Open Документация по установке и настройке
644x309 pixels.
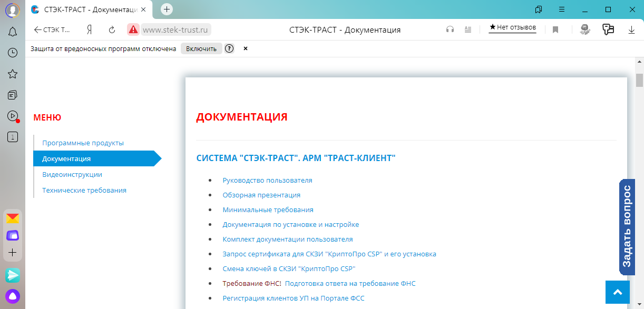tap(291, 225)
